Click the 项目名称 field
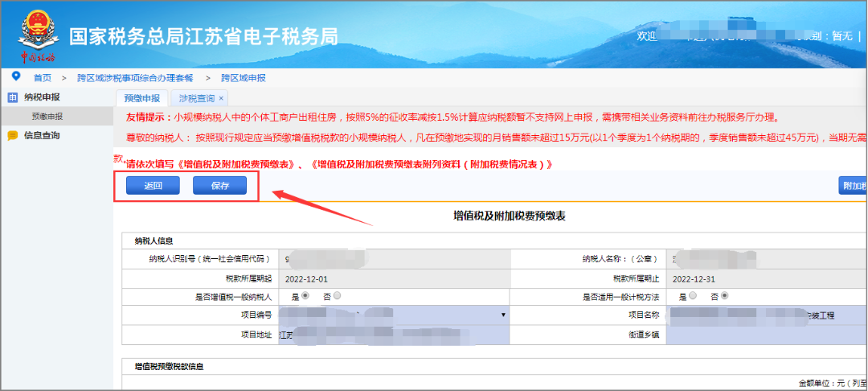The image size is (868, 391). tap(768, 315)
